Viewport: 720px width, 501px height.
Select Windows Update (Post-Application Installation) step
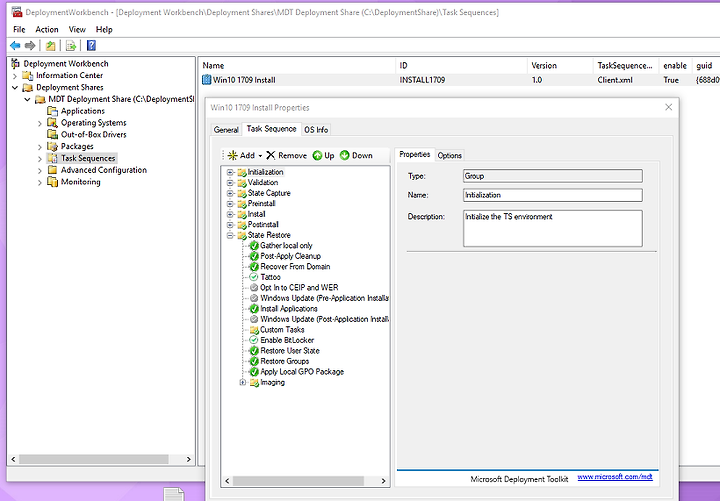click(324, 319)
